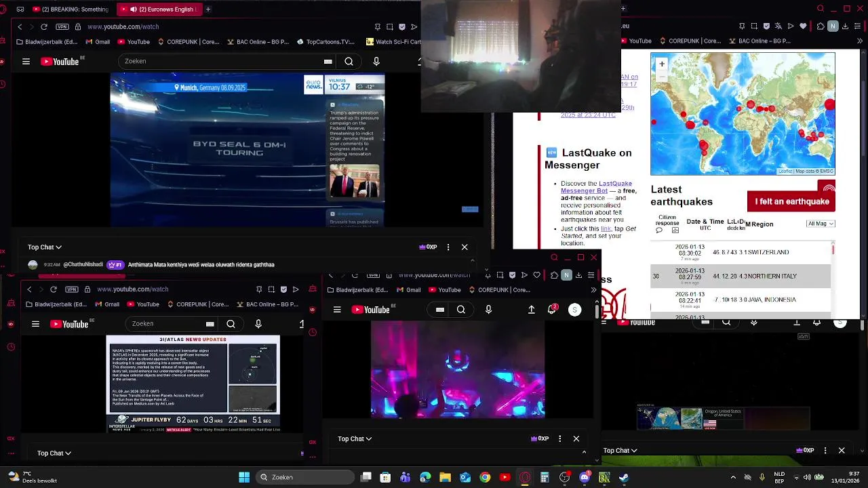Open the Windows Start menu
This screenshot has height=488, width=868.
244,477
